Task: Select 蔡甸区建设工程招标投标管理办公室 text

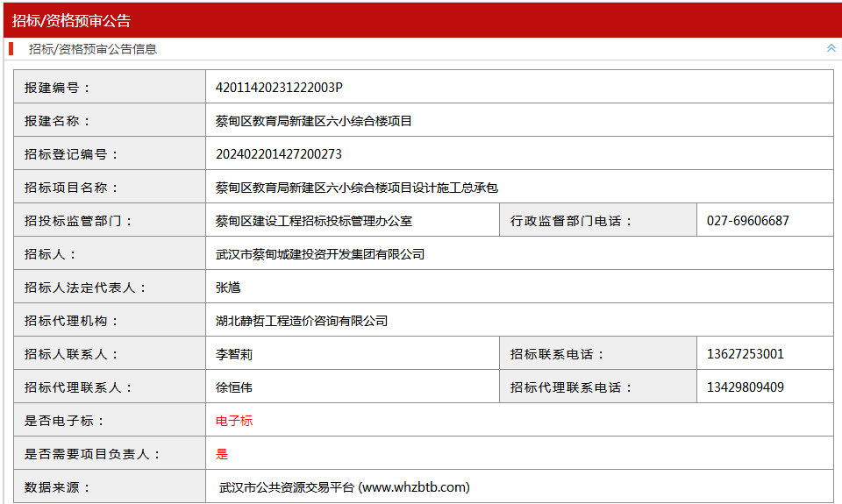Action: [314, 221]
